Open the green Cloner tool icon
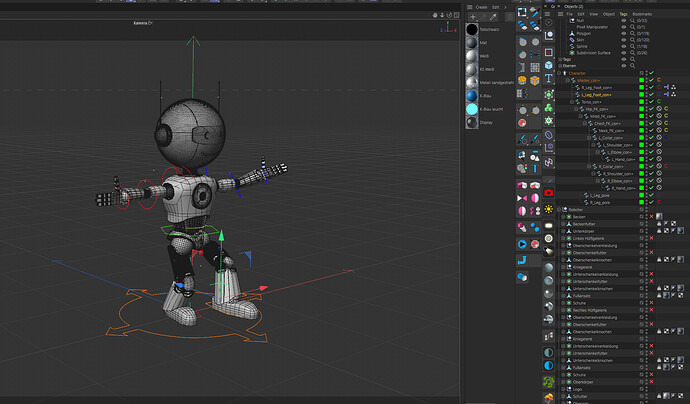 click(x=549, y=107)
